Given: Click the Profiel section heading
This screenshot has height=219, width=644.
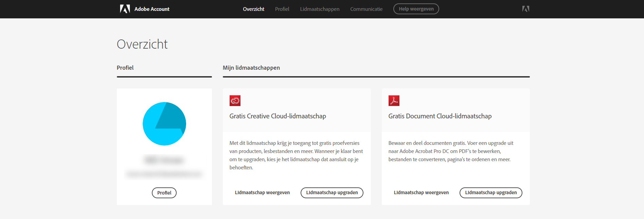Looking at the screenshot, I should [125, 68].
